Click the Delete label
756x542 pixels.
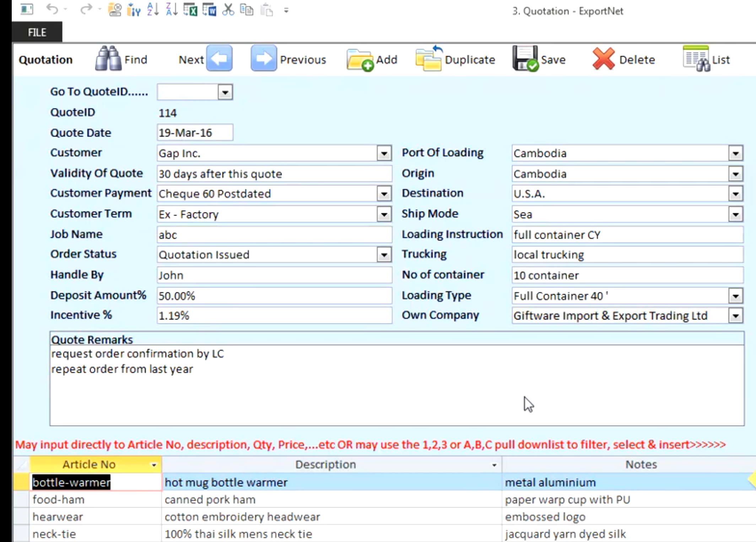click(x=637, y=60)
